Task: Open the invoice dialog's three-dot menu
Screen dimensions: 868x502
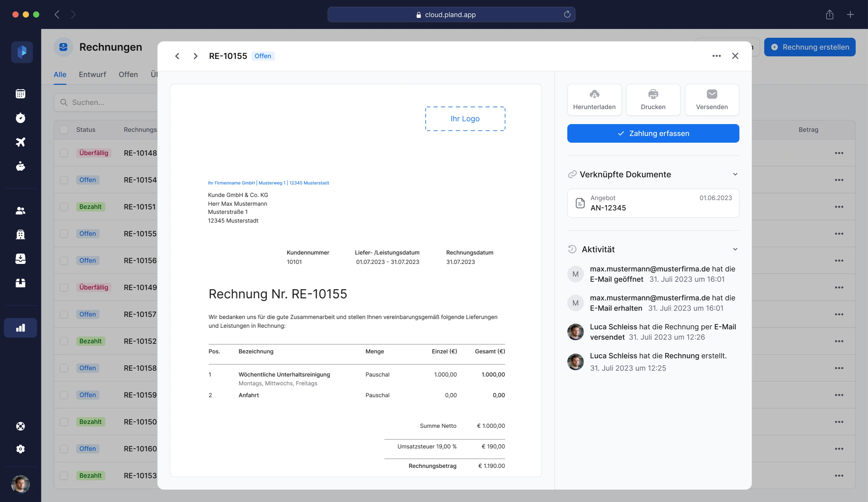Action: pyautogui.click(x=717, y=56)
